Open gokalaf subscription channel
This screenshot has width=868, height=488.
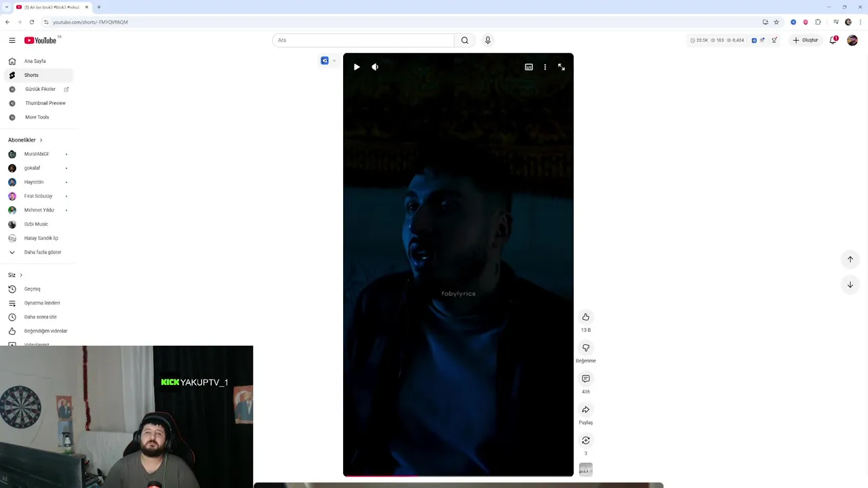coord(39,168)
